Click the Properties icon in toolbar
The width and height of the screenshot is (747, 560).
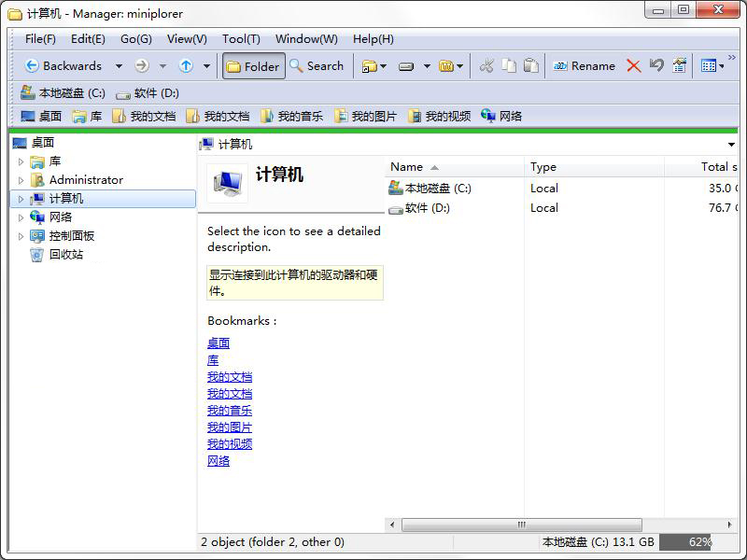coord(680,66)
